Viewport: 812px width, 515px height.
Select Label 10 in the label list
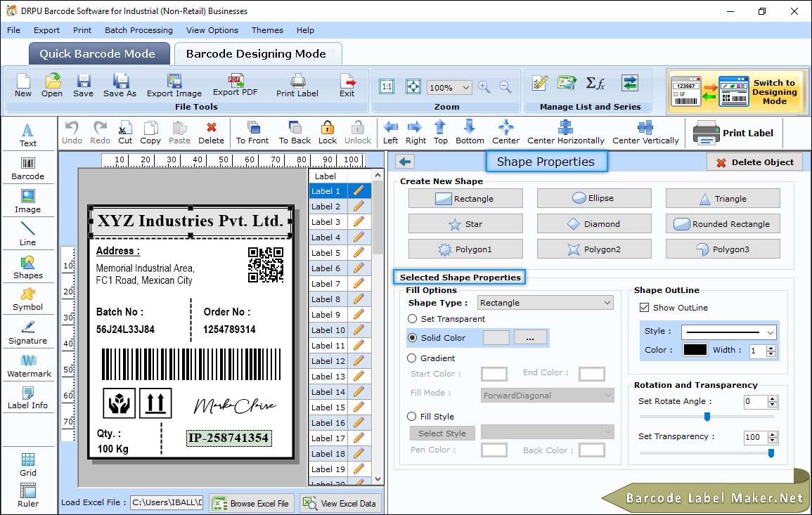328,330
